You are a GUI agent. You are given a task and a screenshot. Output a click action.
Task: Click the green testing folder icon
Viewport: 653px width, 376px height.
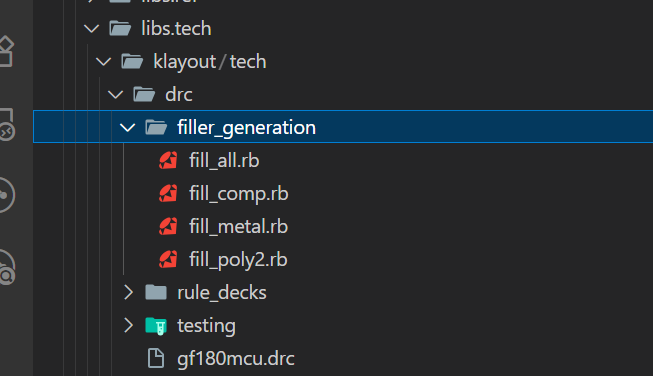tap(156, 326)
